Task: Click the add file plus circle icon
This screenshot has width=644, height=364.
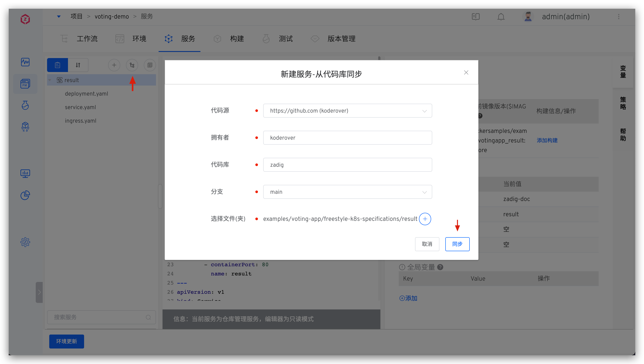Action: click(425, 219)
